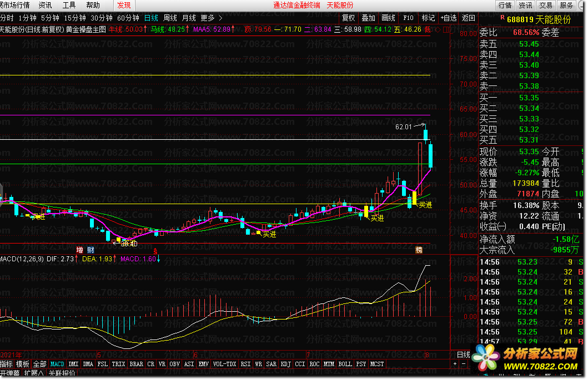
Task: Click the 复权 adjustment button
Action: (348, 18)
